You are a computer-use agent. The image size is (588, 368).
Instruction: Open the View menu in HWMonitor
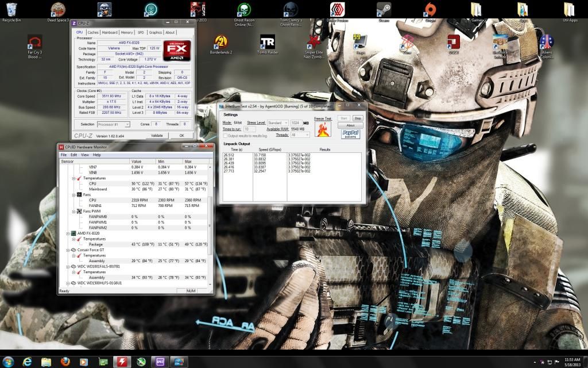pyautogui.click(x=85, y=155)
